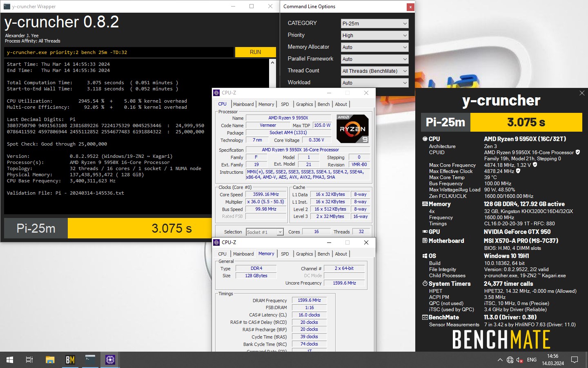
Task: Click the OS Windows icon in BenchMate
Action: pyautogui.click(x=425, y=256)
